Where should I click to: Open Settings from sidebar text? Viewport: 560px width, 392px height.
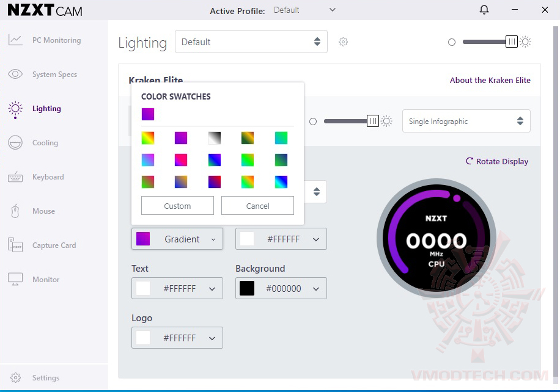coord(46,378)
